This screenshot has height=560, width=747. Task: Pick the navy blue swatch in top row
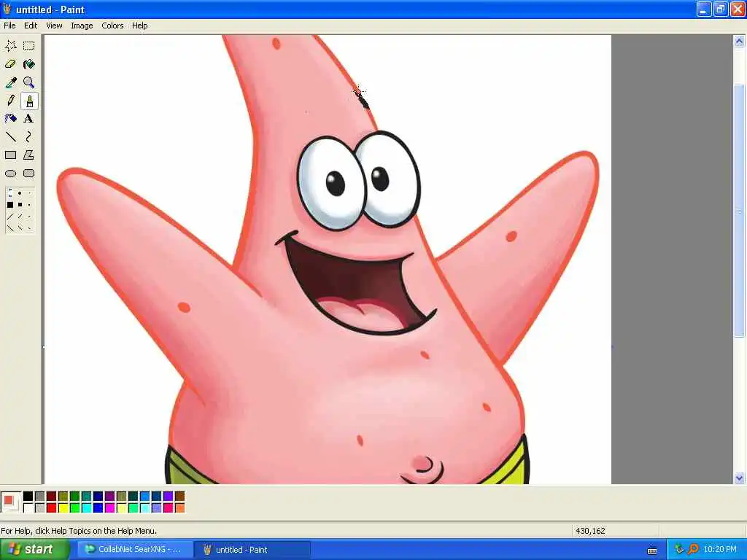click(98, 496)
